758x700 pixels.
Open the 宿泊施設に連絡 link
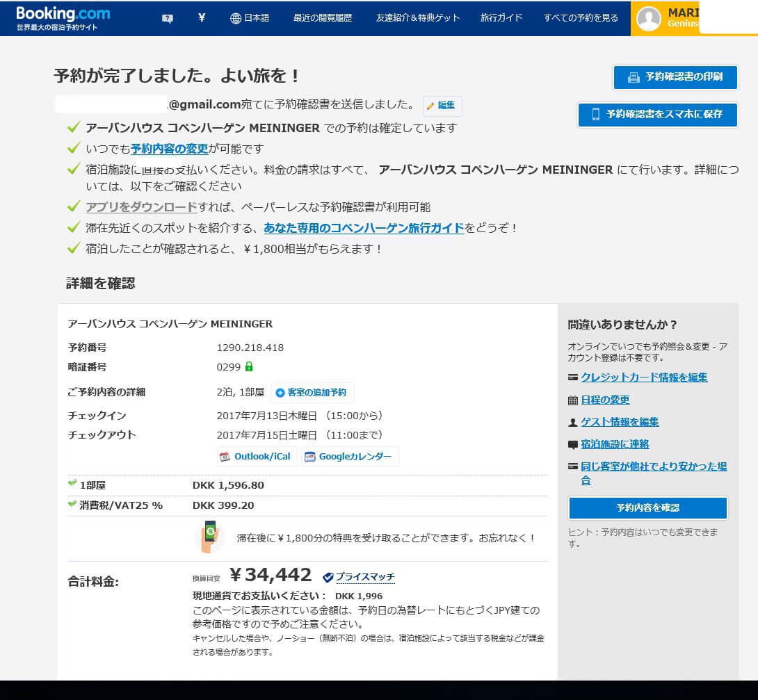615,444
